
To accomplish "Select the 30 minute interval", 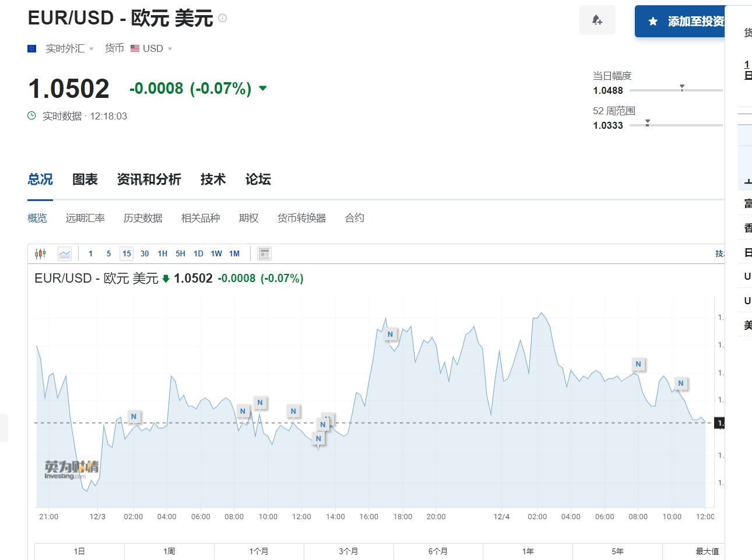I will (145, 253).
